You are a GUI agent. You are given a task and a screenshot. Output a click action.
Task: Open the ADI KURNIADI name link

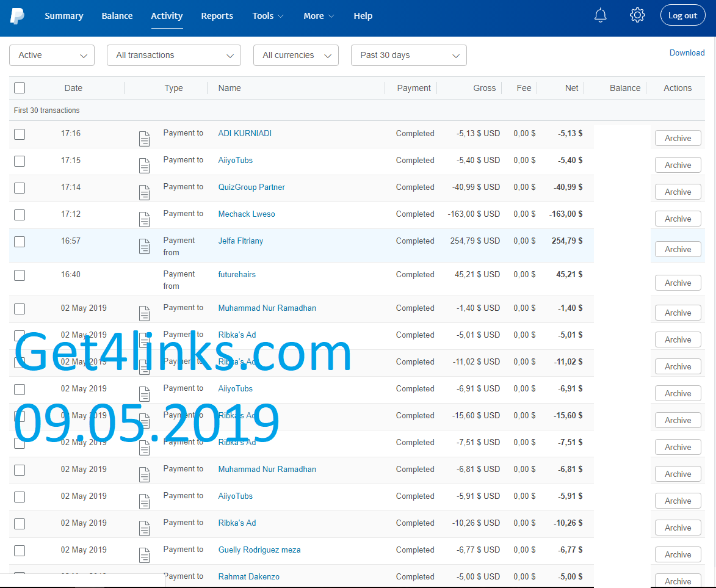(245, 133)
